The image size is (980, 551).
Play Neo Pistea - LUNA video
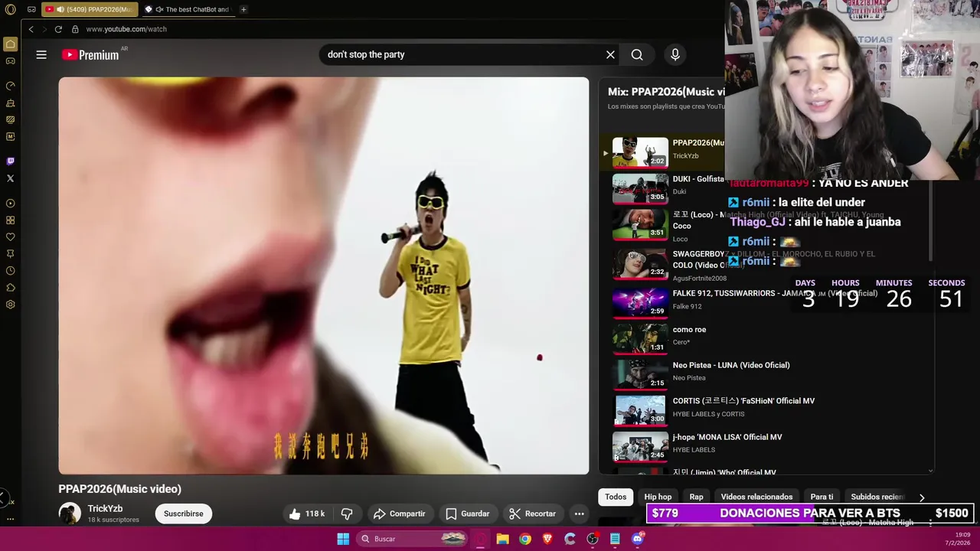640,373
